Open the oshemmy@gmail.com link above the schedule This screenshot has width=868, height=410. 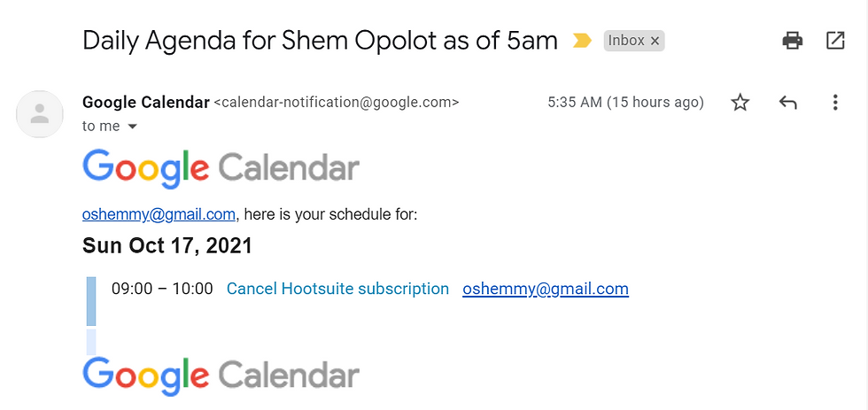point(159,214)
